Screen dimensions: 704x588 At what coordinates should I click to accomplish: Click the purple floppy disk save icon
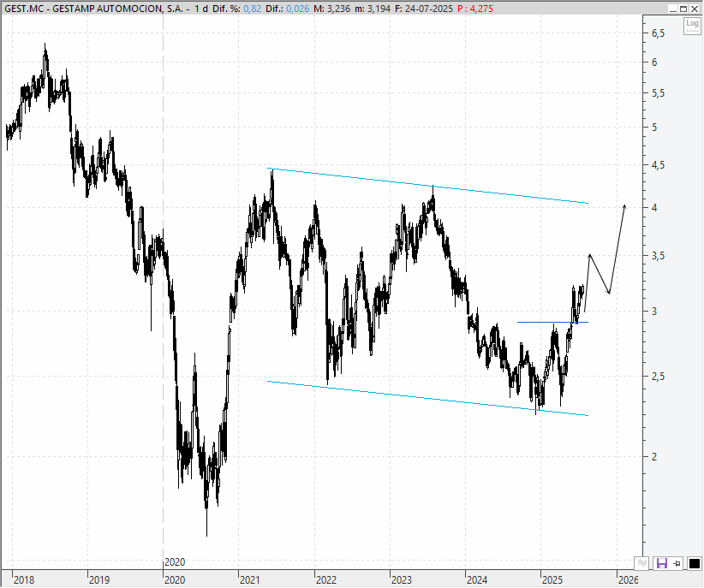(662, 563)
